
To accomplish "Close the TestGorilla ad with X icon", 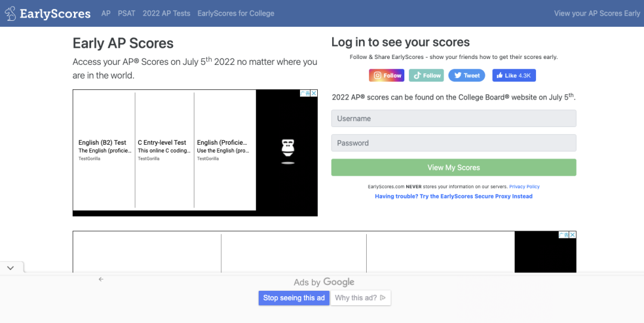I will coord(314,93).
